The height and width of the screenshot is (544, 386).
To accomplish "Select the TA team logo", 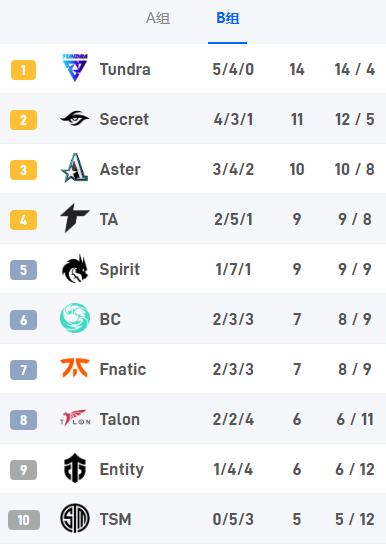I will [x=75, y=218].
